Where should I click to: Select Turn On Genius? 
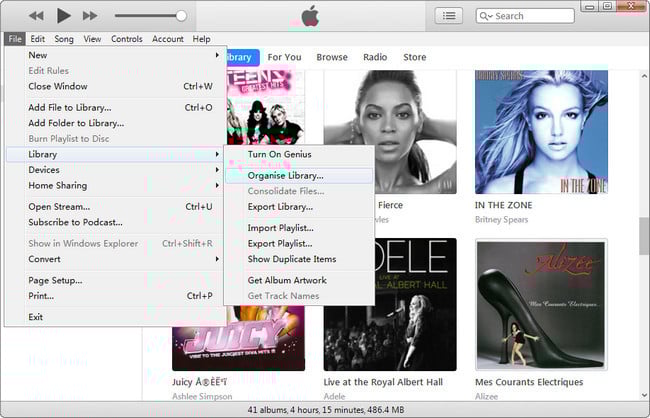(x=299, y=154)
